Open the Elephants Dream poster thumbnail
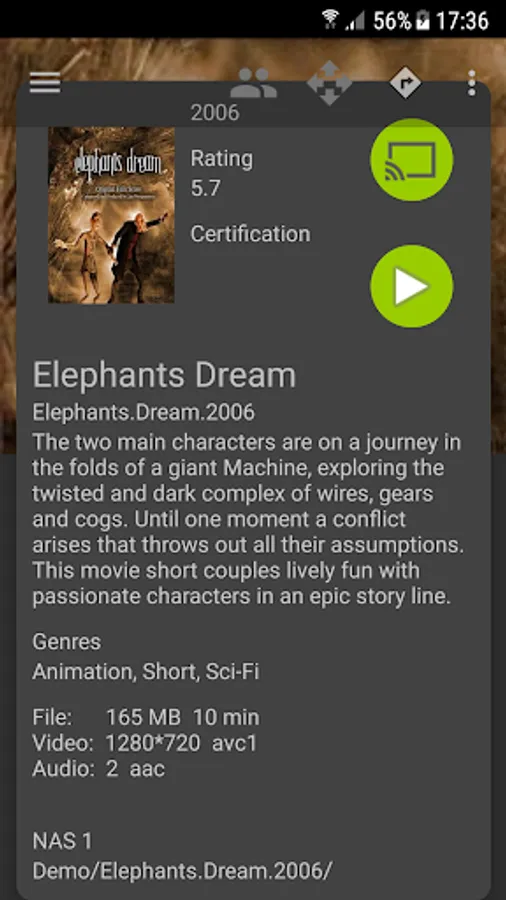Screen dimensions: 506x900 click(111, 215)
